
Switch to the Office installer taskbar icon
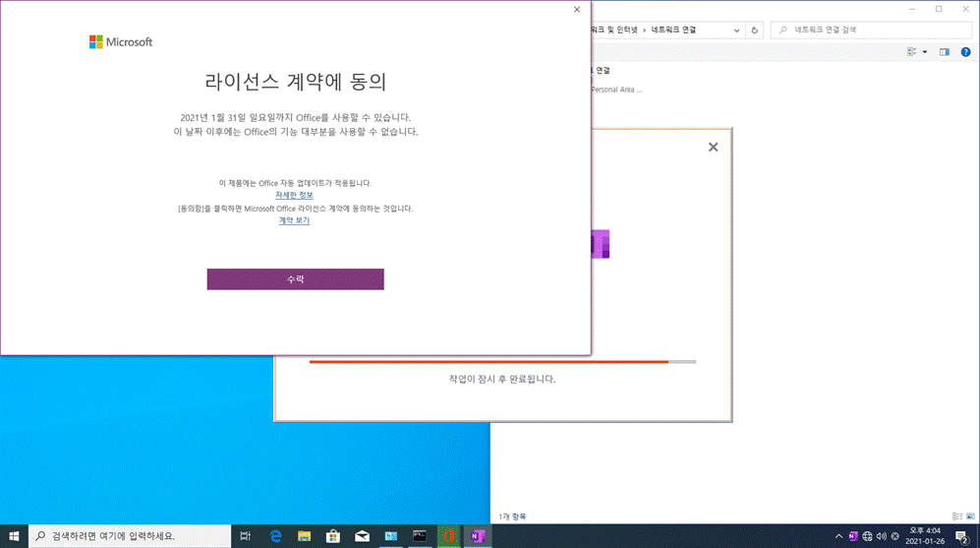(x=449, y=536)
